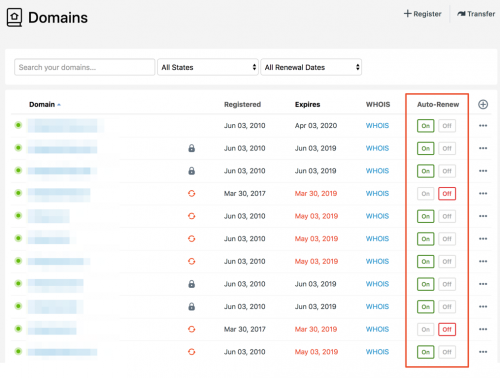Click red Off toggle in lower Mar 30, 2017 row
Viewport: 500px width, 378px height.
pyautogui.click(x=447, y=329)
